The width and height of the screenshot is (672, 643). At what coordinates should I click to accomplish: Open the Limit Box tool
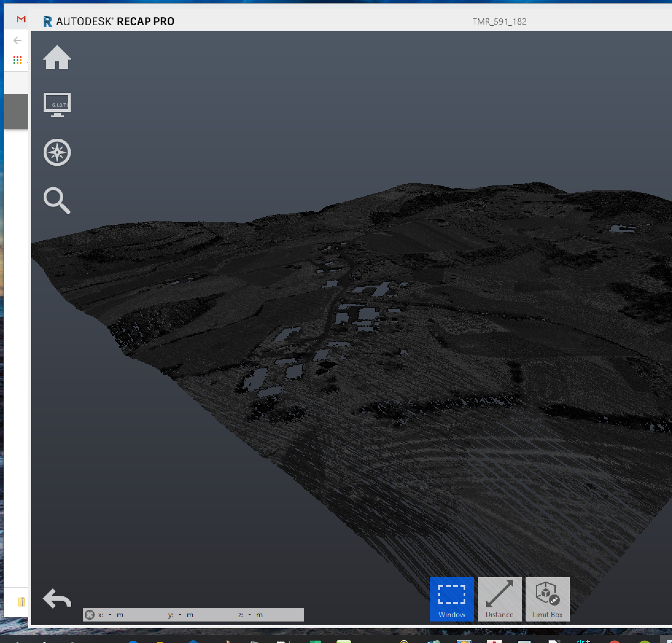click(547, 599)
